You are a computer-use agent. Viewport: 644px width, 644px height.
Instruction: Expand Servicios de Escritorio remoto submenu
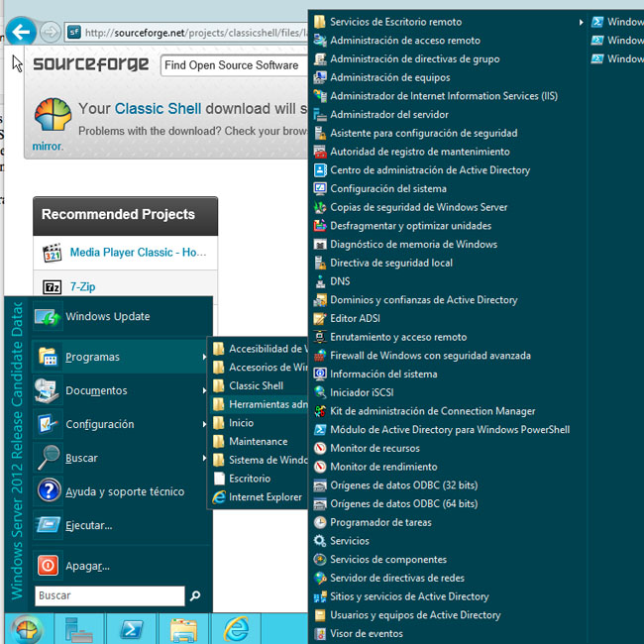395,22
